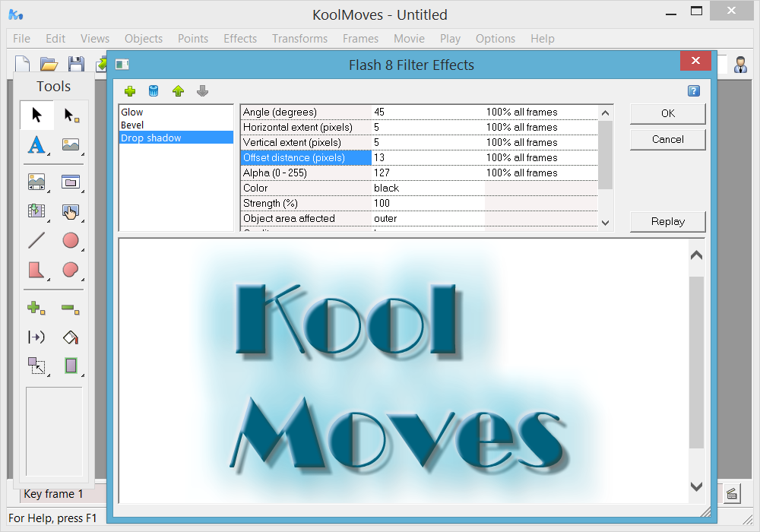
Task: Click 100% all frames beside Alpha
Action: (x=521, y=173)
